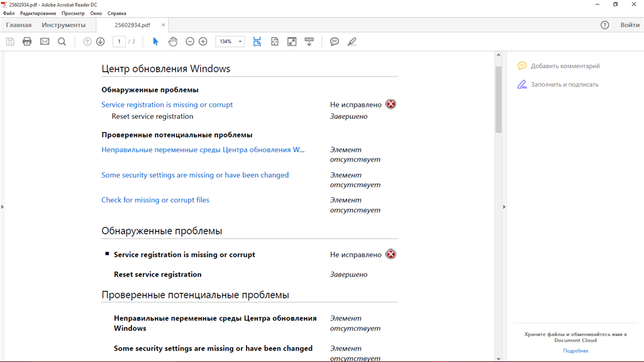The height and width of the screenshot is (362, 644).
Task: Collapse the right tools pane arrow
Action: (504, 207)
